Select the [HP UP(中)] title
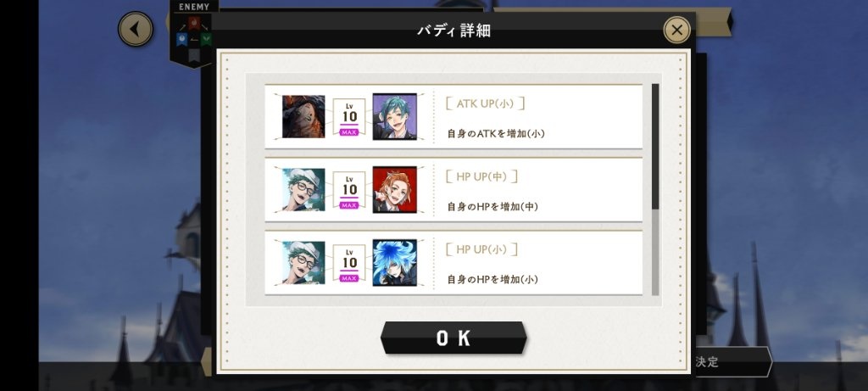This screenshot has width=868, height=391. (x=481, y=176)
